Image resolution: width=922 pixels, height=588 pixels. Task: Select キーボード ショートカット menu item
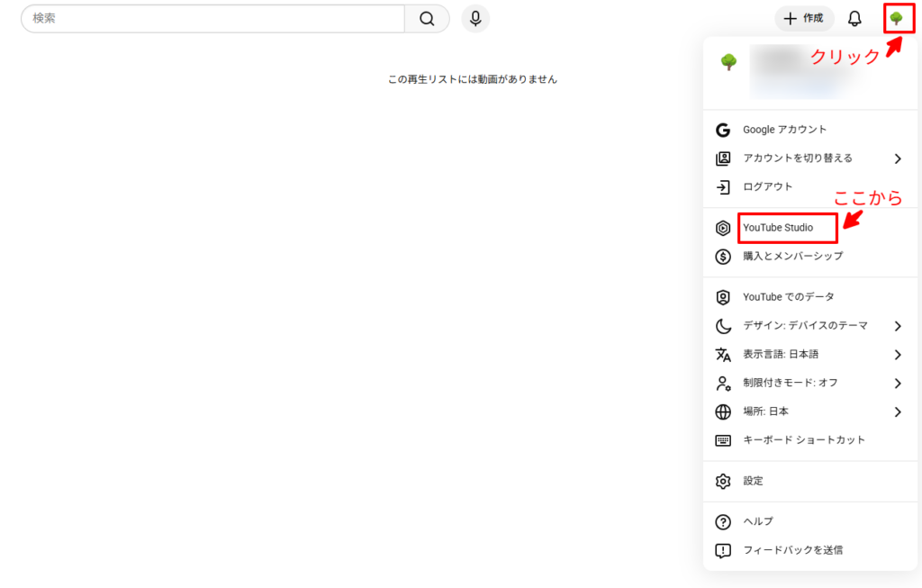[803, 440]
